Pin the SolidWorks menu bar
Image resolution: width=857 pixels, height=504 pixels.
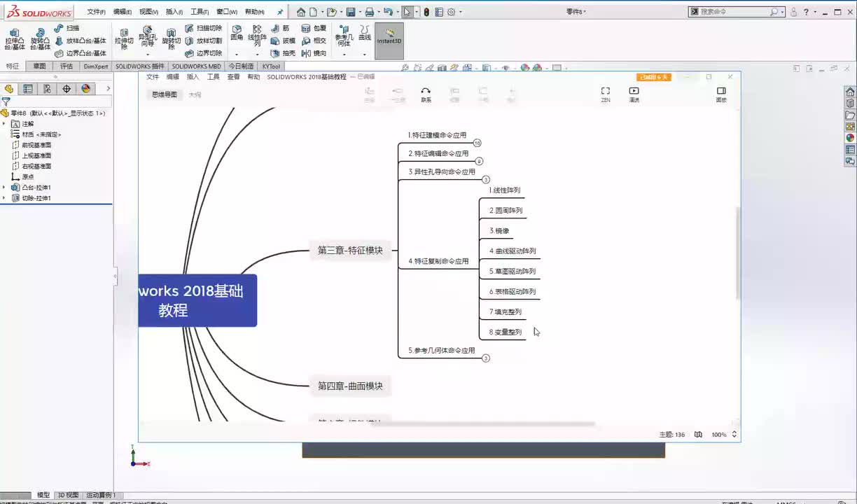tap(281, 12)
